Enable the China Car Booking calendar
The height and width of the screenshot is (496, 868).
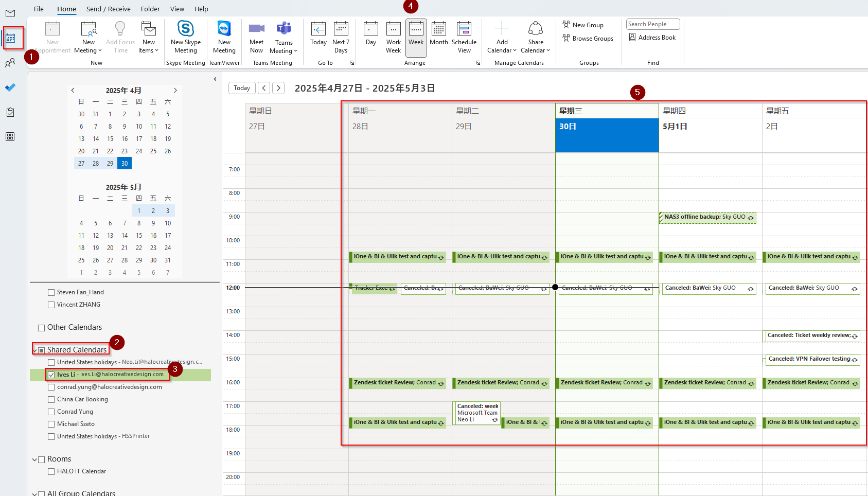coord(51,399)
